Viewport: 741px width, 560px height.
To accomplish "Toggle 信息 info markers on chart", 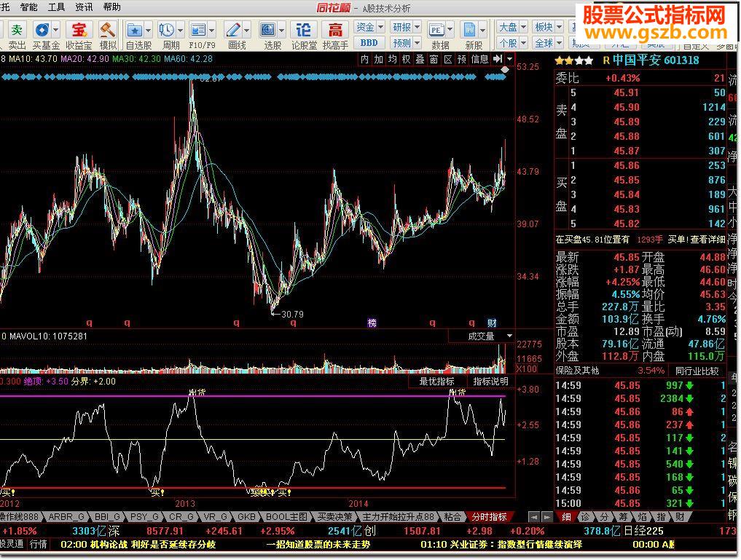I will click(479, 59).
